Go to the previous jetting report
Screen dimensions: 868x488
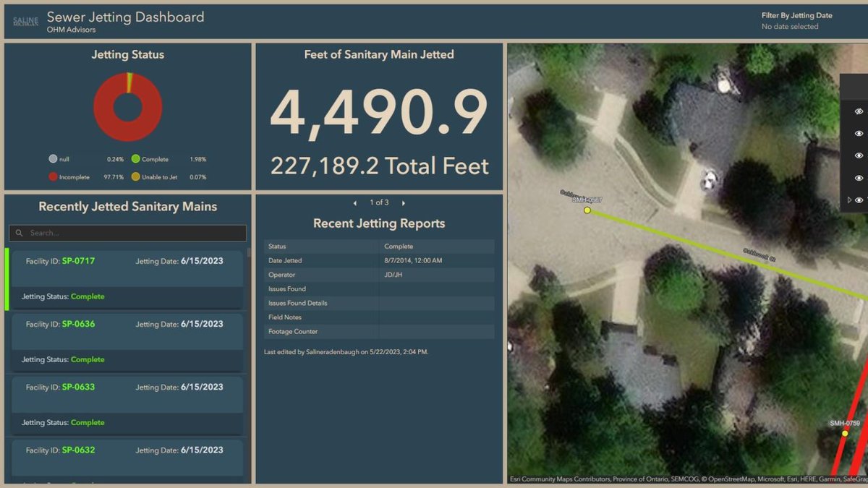[354, 203]
